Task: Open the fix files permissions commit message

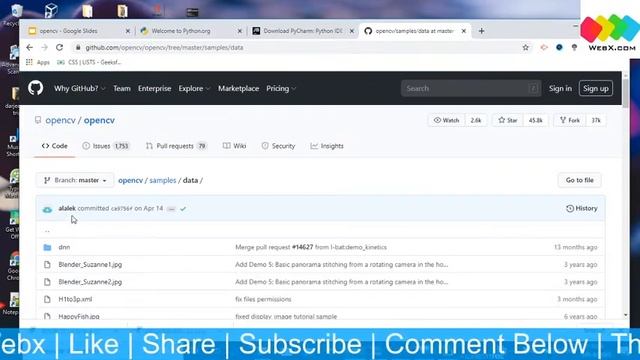Action: [263, 299]
